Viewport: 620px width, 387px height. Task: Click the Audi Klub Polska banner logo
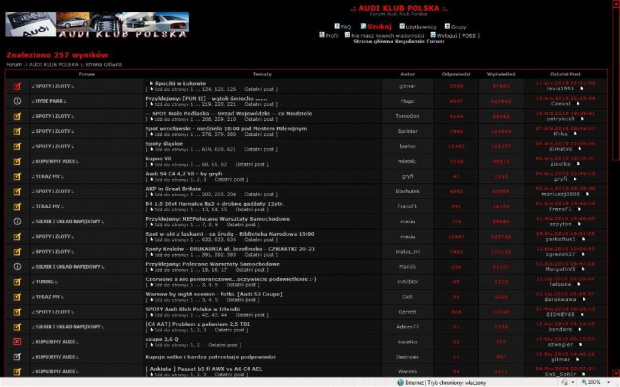click(97, 25)
